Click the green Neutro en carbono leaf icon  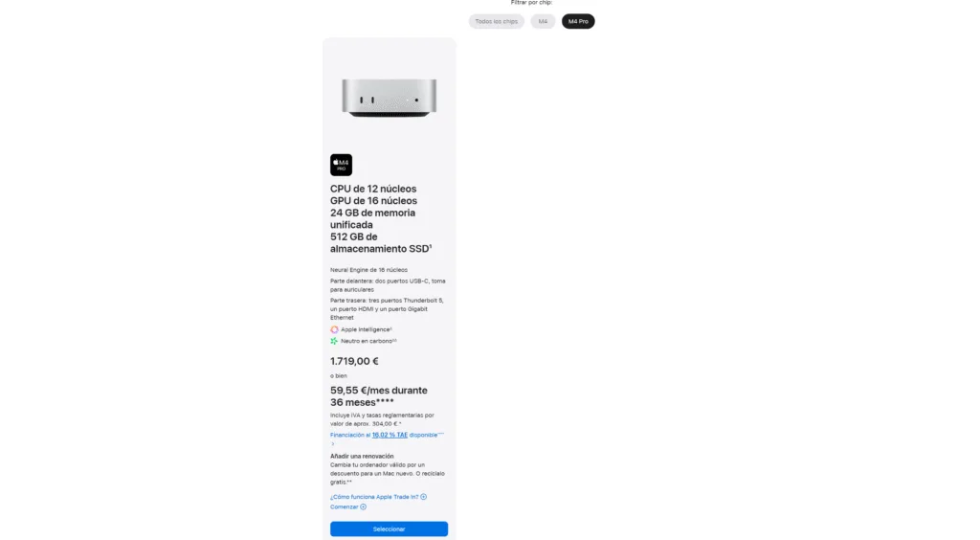334,341
